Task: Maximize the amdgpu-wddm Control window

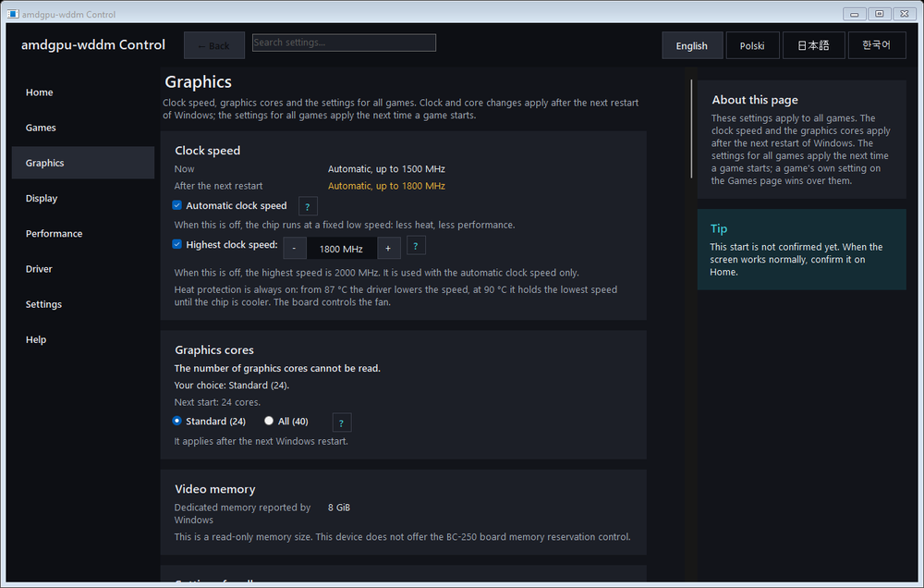Action: pyautogui.click(x=880, y=14)
